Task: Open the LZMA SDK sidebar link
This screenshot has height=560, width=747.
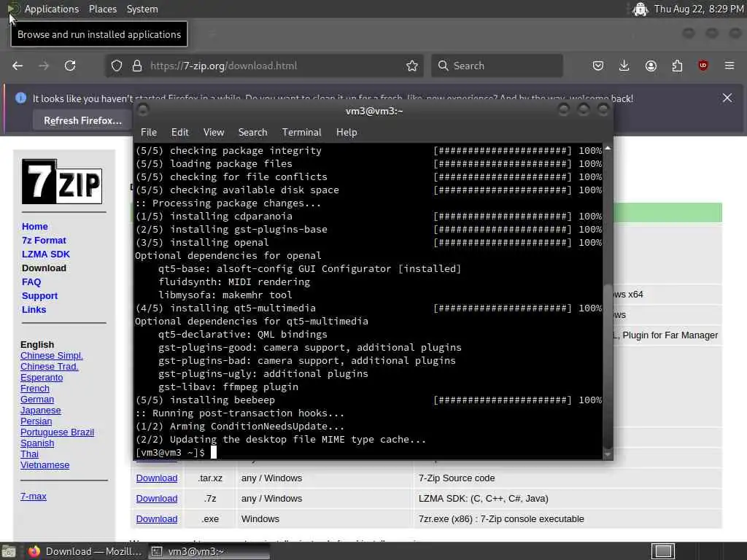Action: coord(46,254)
